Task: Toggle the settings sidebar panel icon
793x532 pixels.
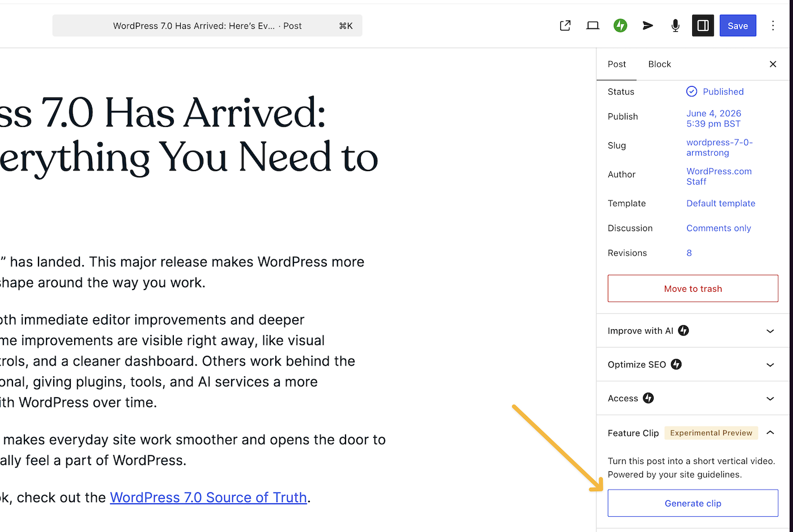Action: coord(703,25)
